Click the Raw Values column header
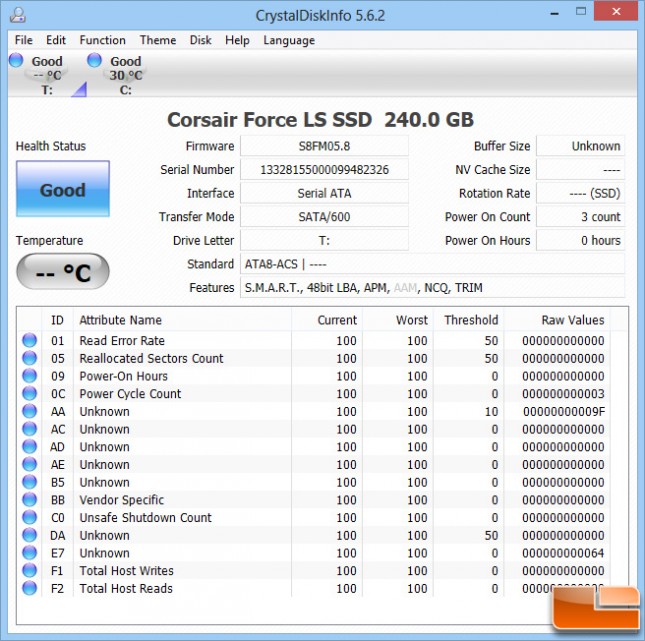 click(x=557, y=320)
